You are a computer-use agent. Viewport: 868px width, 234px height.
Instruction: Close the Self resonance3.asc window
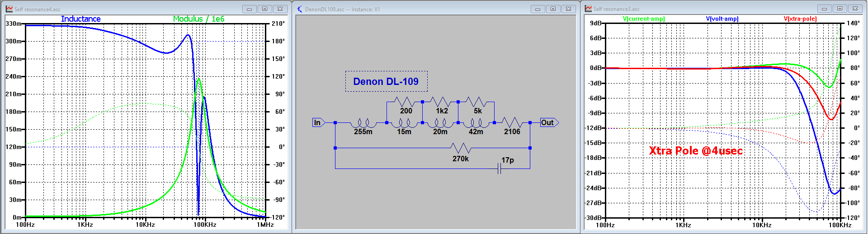(855, 9)
